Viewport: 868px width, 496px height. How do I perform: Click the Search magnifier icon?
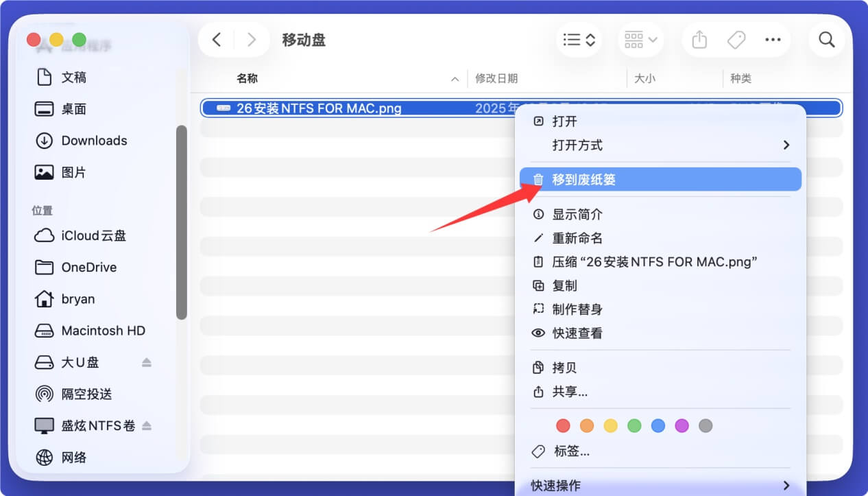tap(826, 40)
